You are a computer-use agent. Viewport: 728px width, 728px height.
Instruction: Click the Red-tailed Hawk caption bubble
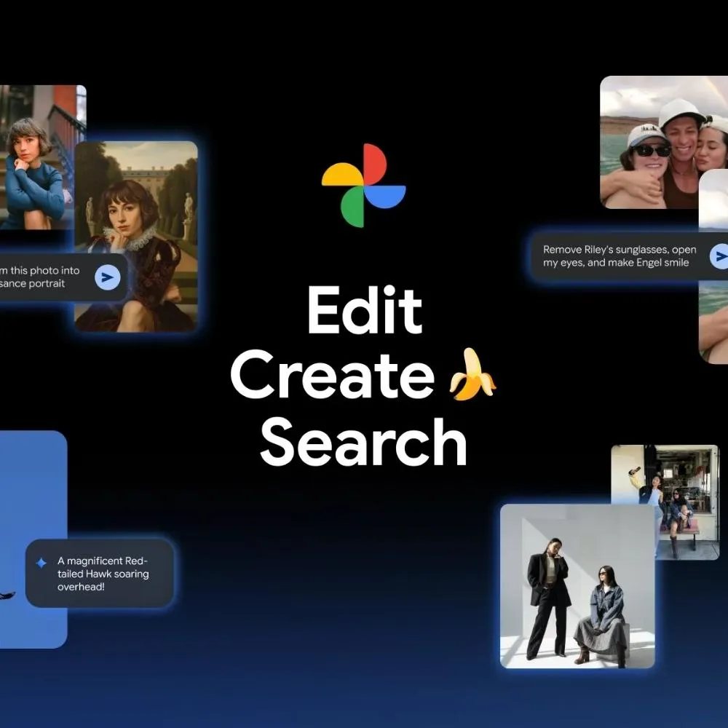[x=100, y=574]
